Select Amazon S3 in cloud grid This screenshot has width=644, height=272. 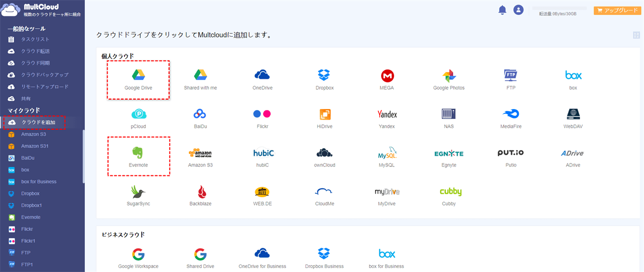click(200, 157)
